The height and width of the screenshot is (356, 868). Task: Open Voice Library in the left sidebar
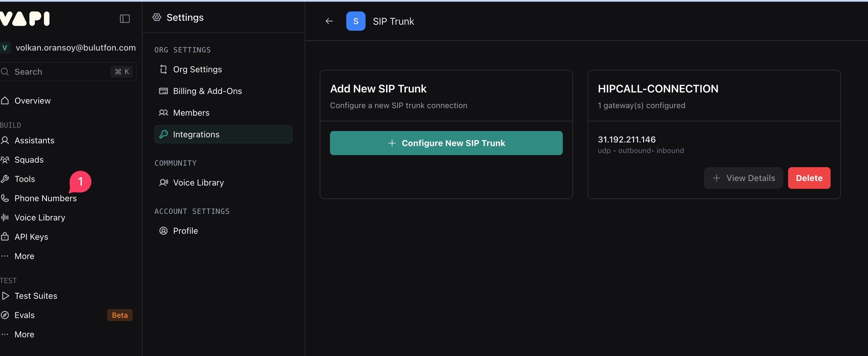point(40,217)
